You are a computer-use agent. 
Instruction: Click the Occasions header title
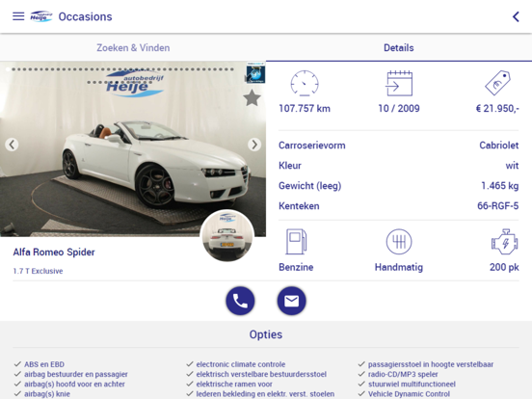[x=85, y=16]
